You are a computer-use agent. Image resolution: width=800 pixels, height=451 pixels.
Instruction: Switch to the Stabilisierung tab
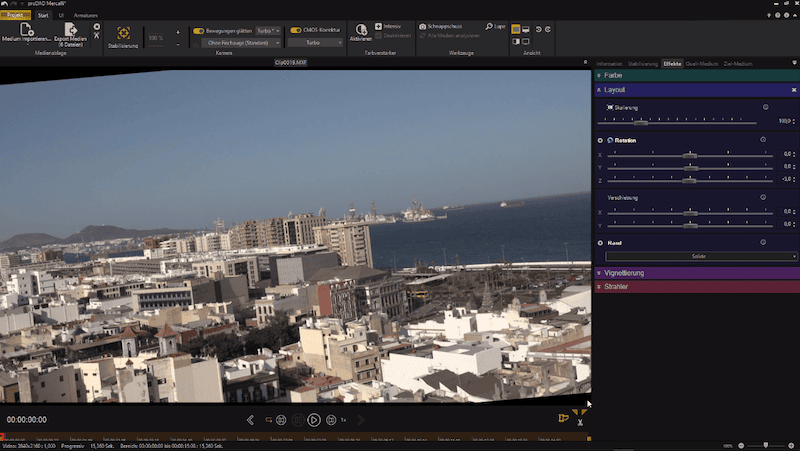coord(642,63)
